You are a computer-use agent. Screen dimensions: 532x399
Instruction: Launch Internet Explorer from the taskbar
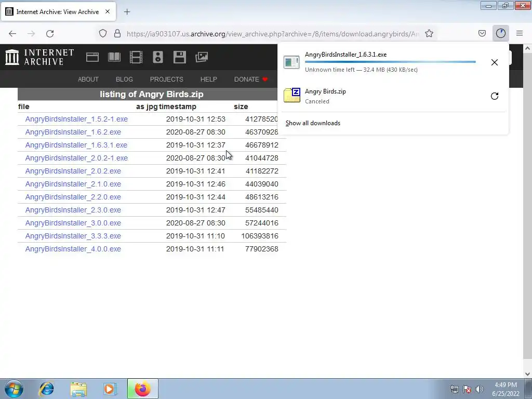46,389
